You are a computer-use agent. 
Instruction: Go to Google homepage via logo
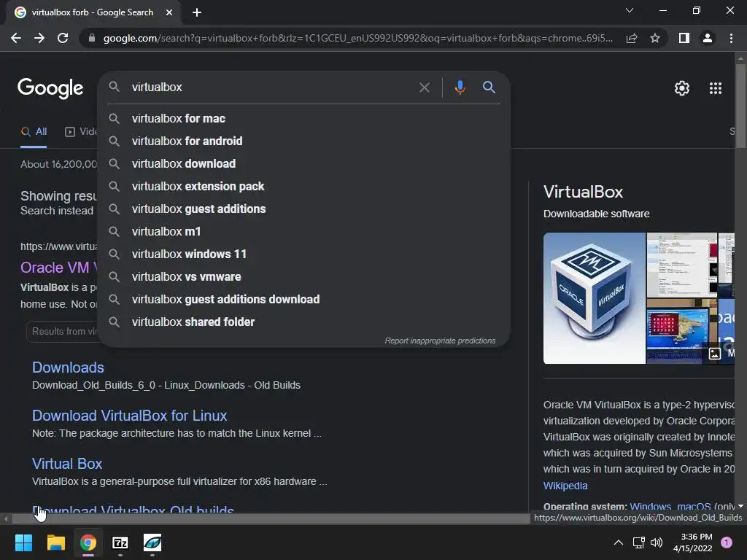pyautogui.click(x=50, y=88)
